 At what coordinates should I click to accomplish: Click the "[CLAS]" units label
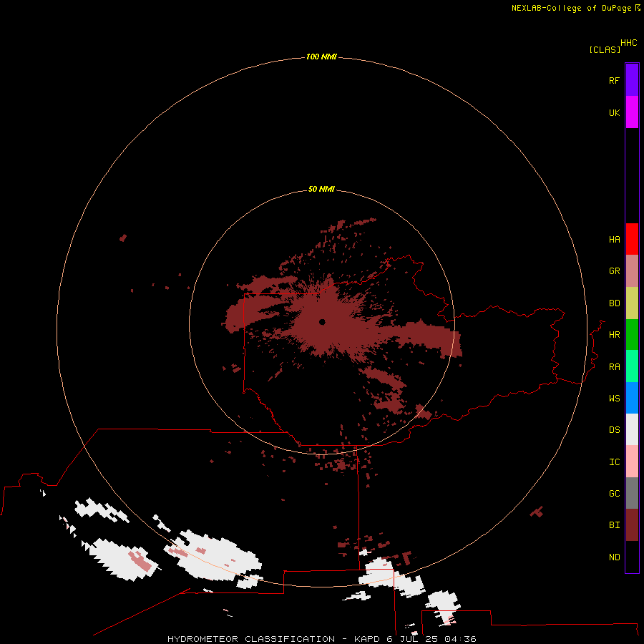(x=605, y=49)
